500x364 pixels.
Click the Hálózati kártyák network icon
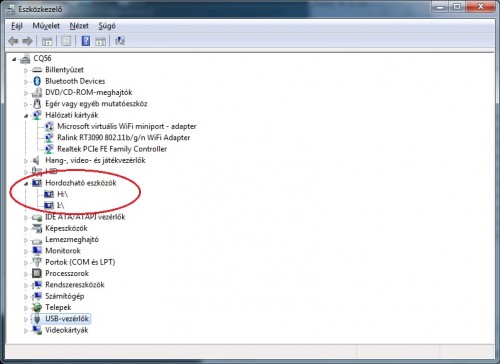37,115
